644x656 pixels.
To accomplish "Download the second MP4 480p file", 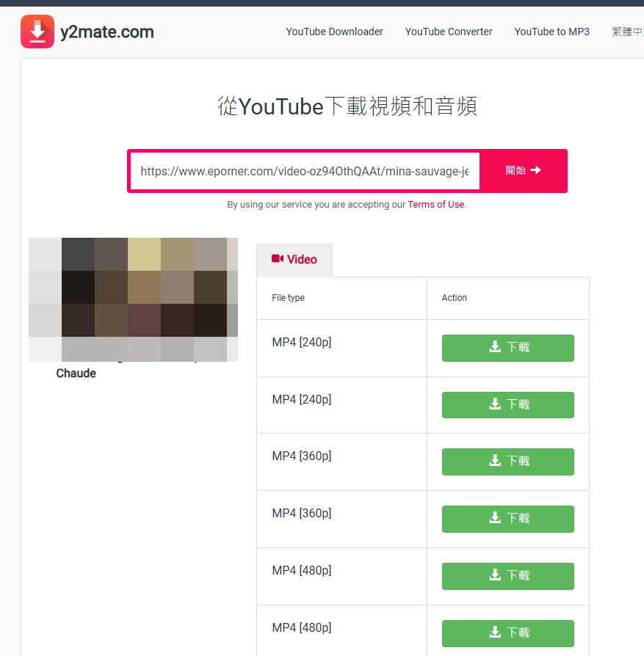I will coord(508,633).
